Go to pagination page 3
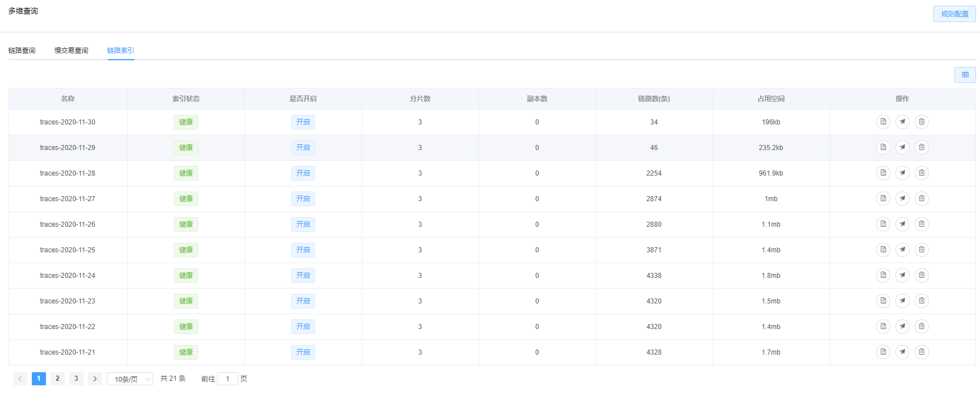Viewport: 980px width, 416px height. pyautogui.click(x=76, y=378)
